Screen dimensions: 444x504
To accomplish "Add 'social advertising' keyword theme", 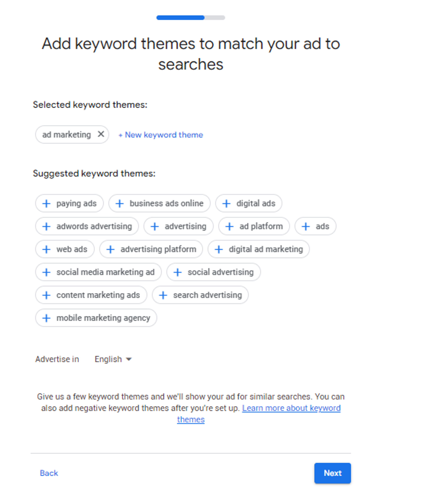I will 213,272.
